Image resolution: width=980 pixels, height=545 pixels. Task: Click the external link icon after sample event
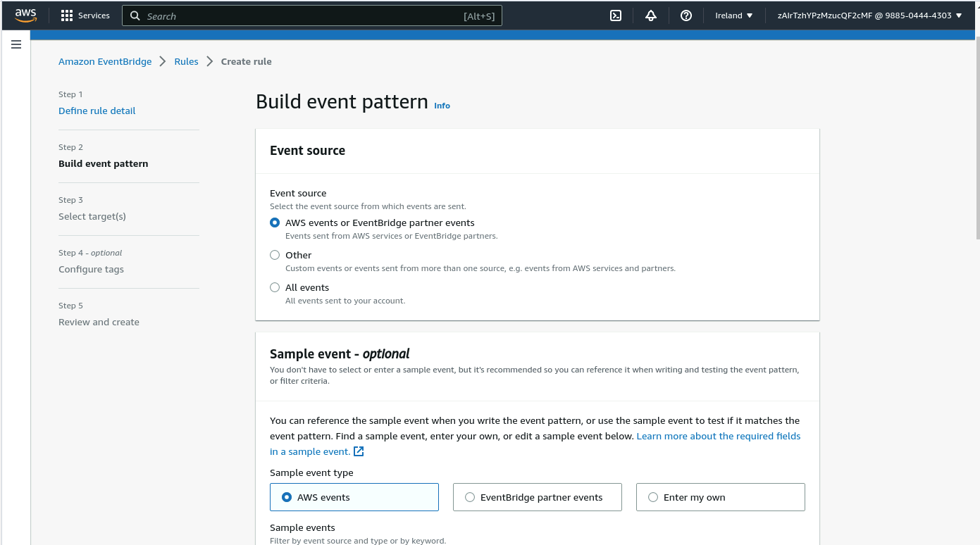(x=359, y=451)
